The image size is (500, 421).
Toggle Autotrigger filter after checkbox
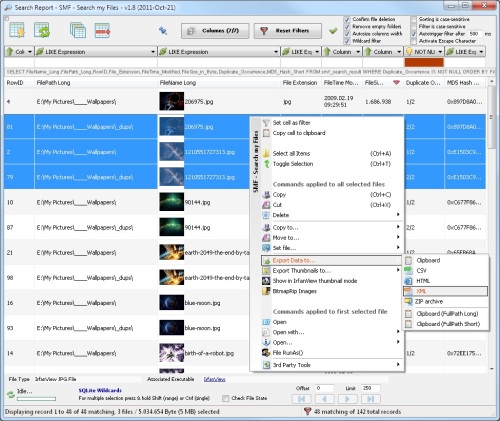tap(414, 34)
